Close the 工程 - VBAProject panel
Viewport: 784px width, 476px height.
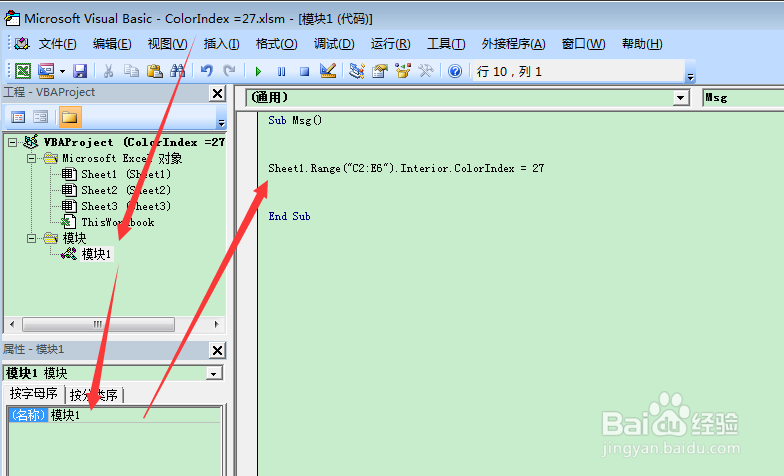coord(218,93)
